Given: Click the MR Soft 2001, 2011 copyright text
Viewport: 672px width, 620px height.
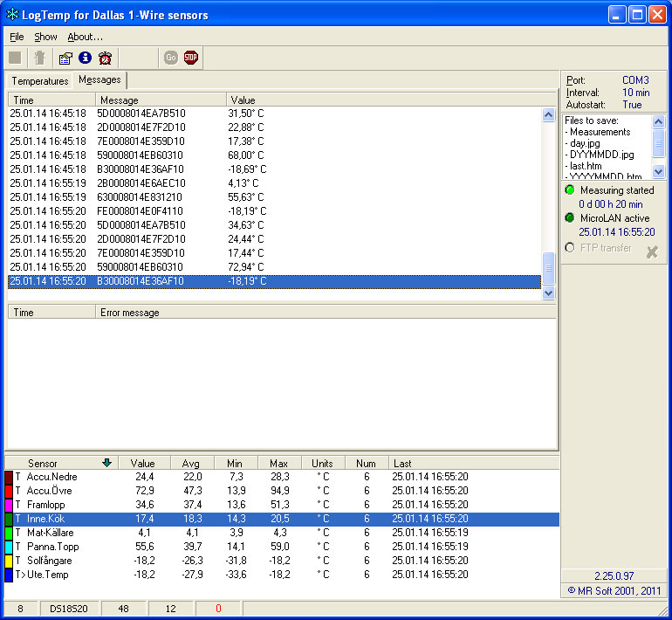Looking at the screenshot, I should click(614, 591).
